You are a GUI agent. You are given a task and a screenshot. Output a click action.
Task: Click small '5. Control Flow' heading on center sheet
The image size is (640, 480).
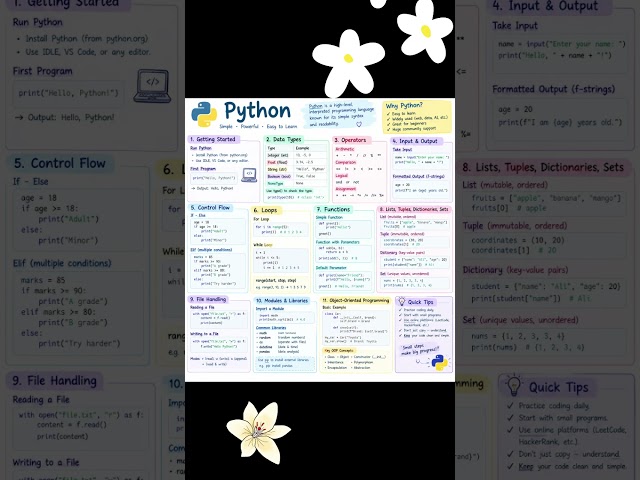tap(210, 208)
